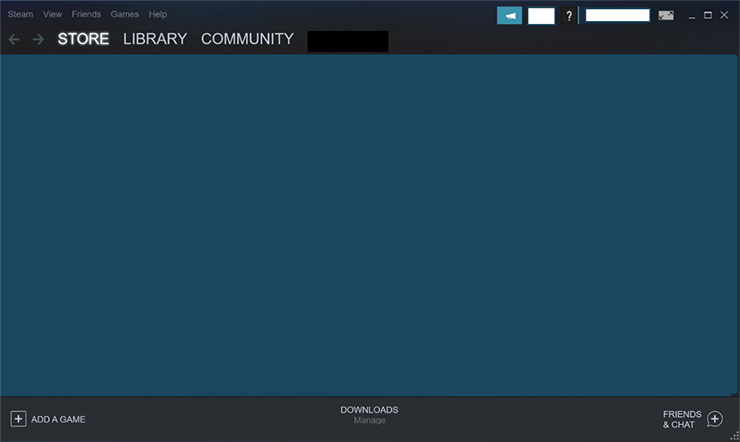Go forward with the right arrow
This screenshot has width=740, height=442.
coord(38,39)
